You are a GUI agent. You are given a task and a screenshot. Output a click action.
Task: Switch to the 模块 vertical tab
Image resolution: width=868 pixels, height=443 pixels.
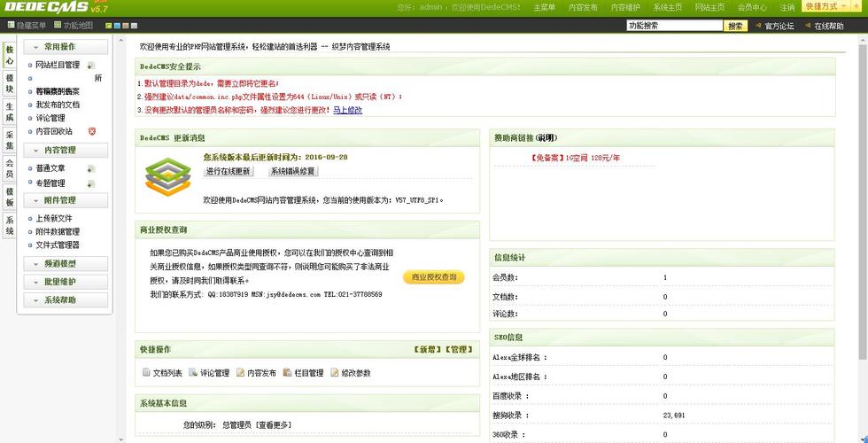tap(10, 83)
